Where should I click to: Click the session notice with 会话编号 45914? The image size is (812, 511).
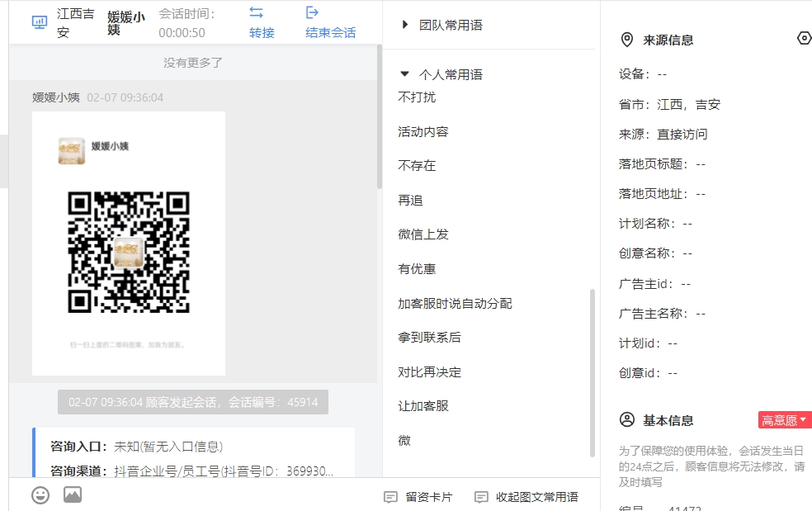(x=193, y=402)
